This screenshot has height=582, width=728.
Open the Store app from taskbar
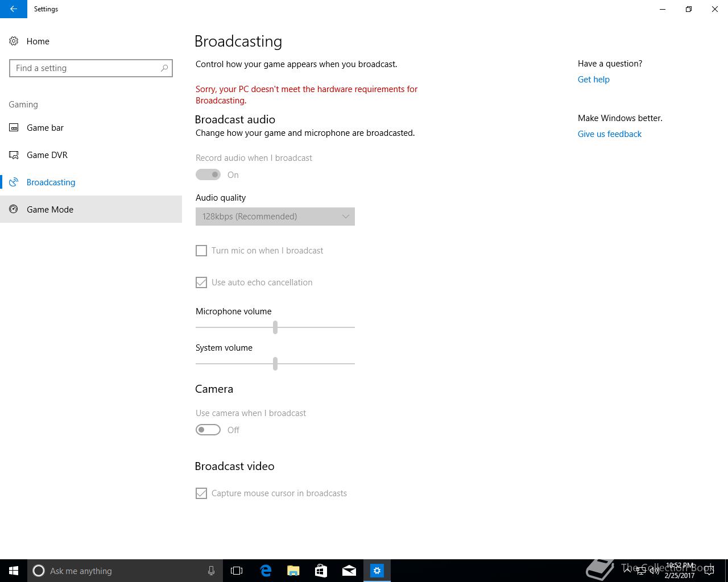click(321, 571)
